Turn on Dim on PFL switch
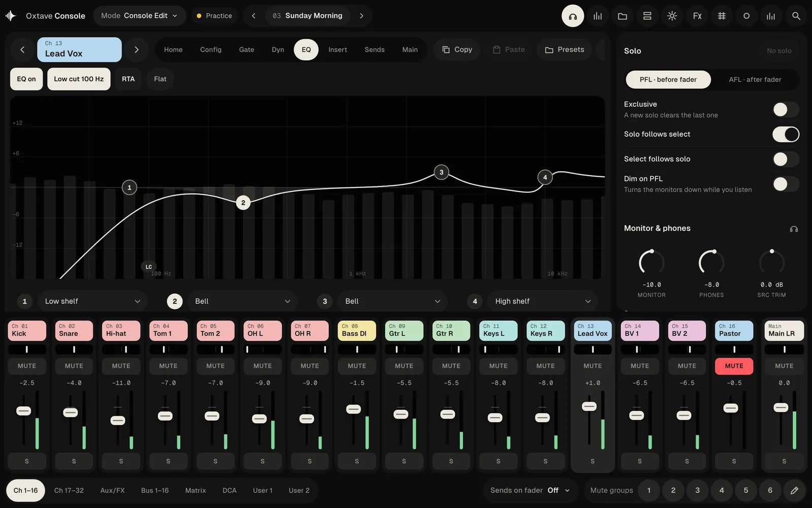812x508 pixels. click(786, 184)
